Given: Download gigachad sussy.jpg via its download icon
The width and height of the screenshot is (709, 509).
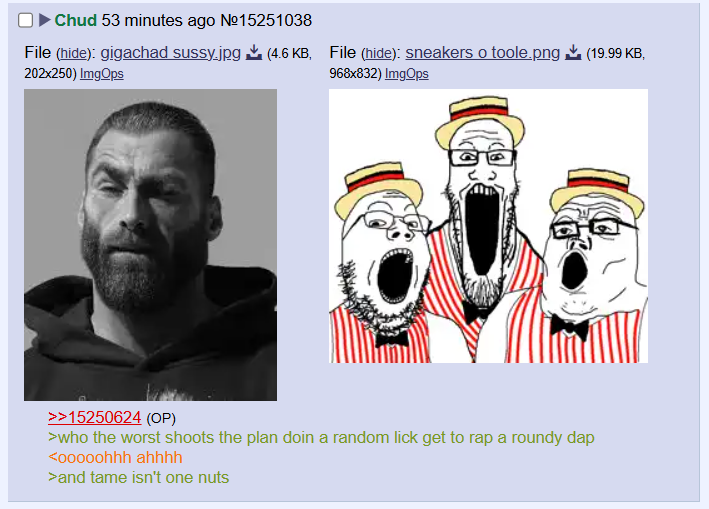Looking at the screenshot, I should (254, 53).
